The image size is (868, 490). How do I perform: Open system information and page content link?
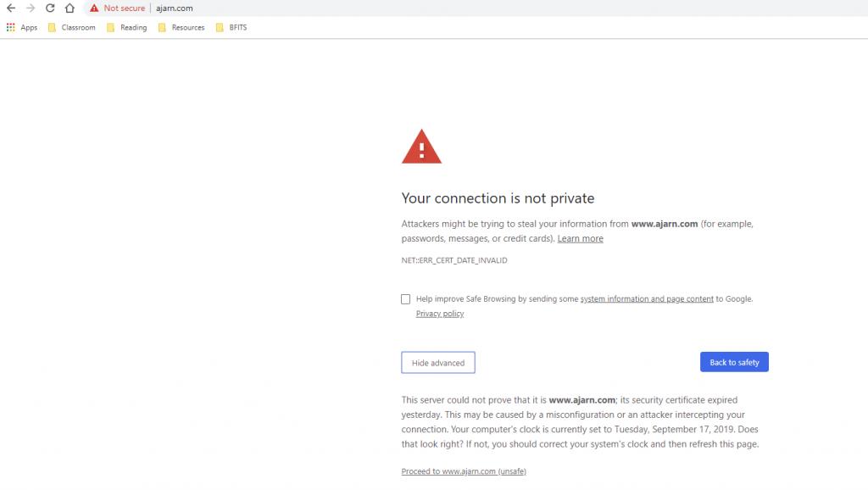tap(647, 299)
